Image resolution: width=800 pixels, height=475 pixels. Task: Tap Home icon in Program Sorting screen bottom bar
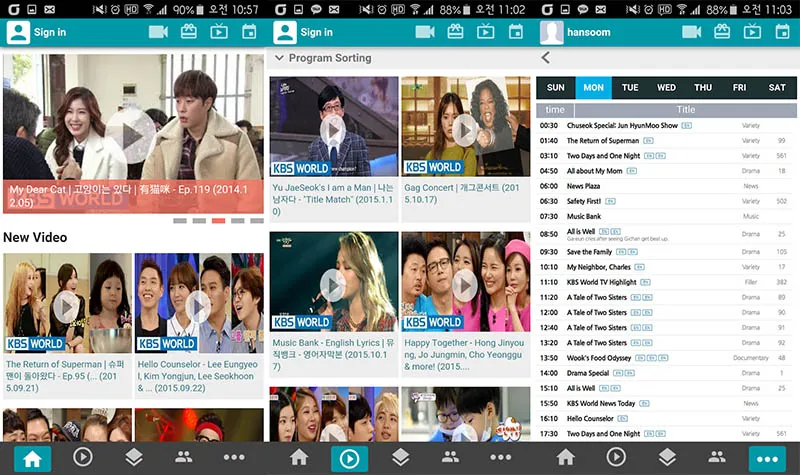tap(299, 458)
